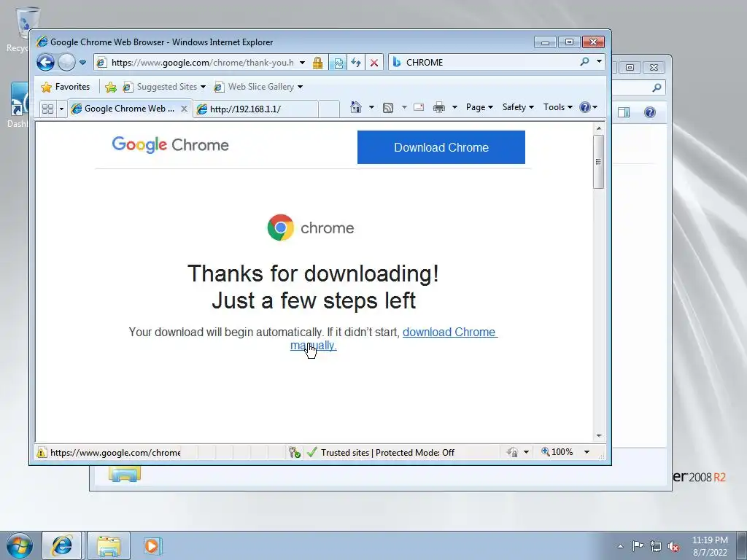
Task: Click the Action Center flag icon
Action: tap(638, 546)
